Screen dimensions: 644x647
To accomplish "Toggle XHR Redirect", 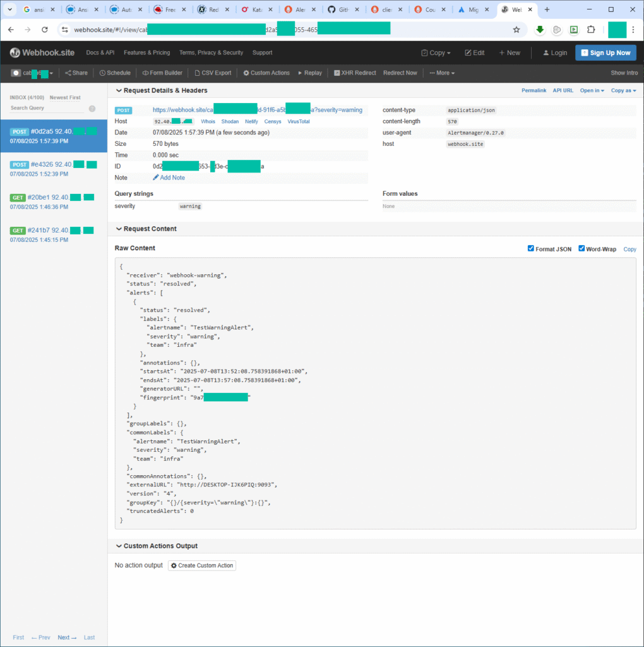I will click(355, 73).
